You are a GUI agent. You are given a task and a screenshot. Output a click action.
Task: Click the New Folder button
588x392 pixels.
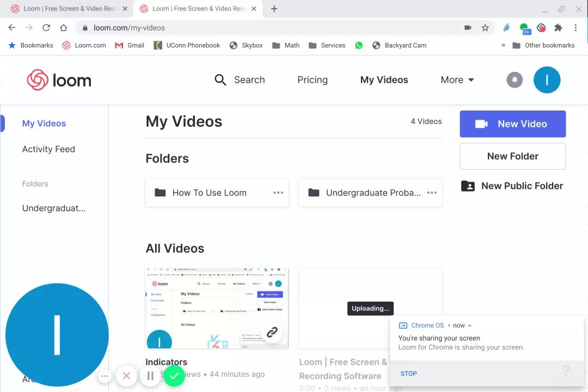click(x=513, y=156)
